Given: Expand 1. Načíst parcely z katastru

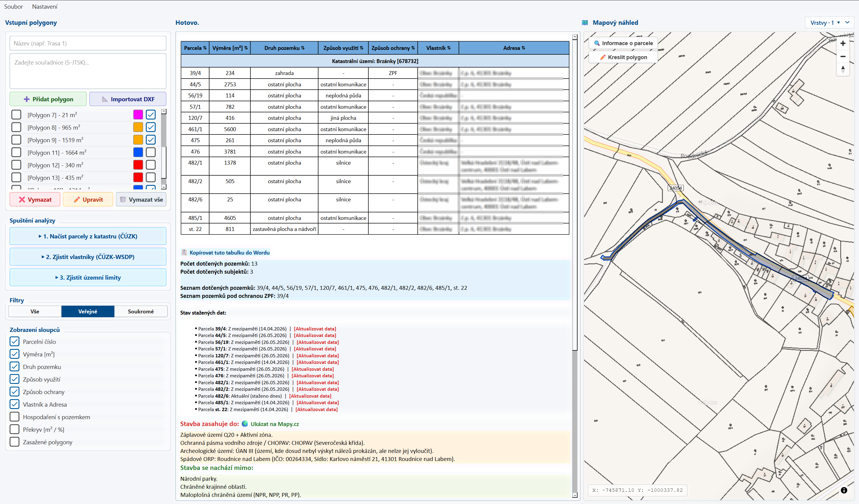Looking at the screenshot, I should (x=88, y=236).
